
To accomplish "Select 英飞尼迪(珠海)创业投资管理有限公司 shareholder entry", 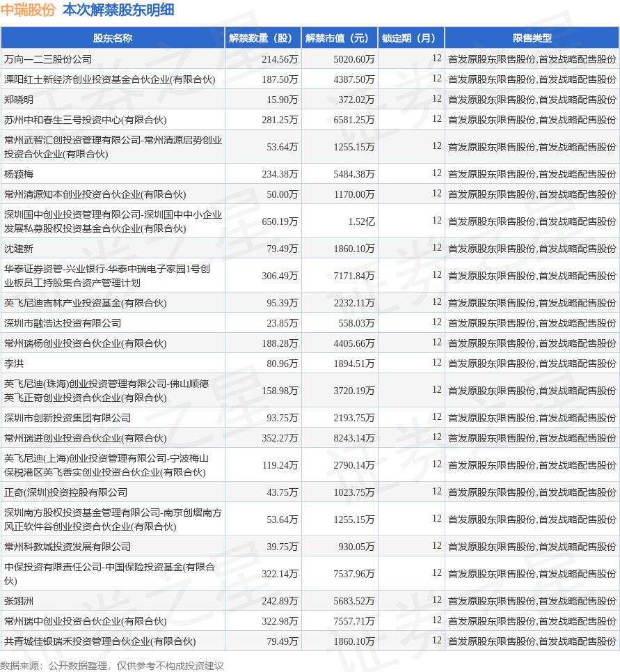I will [x=106, y=391].
